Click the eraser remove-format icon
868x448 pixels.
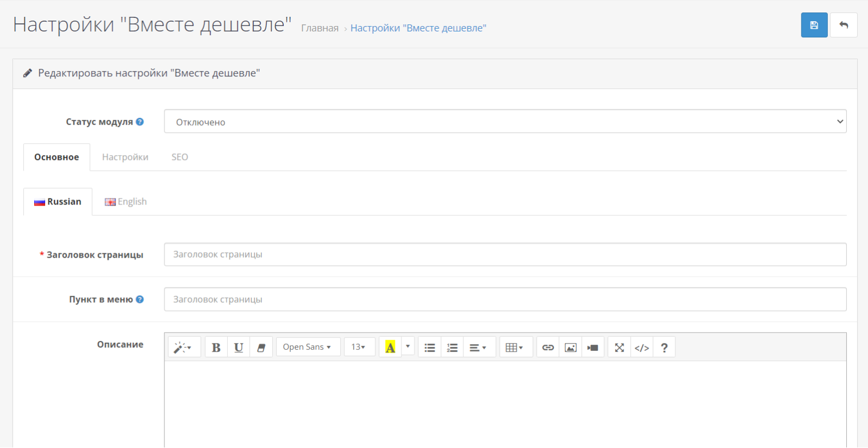click(261, 348)
